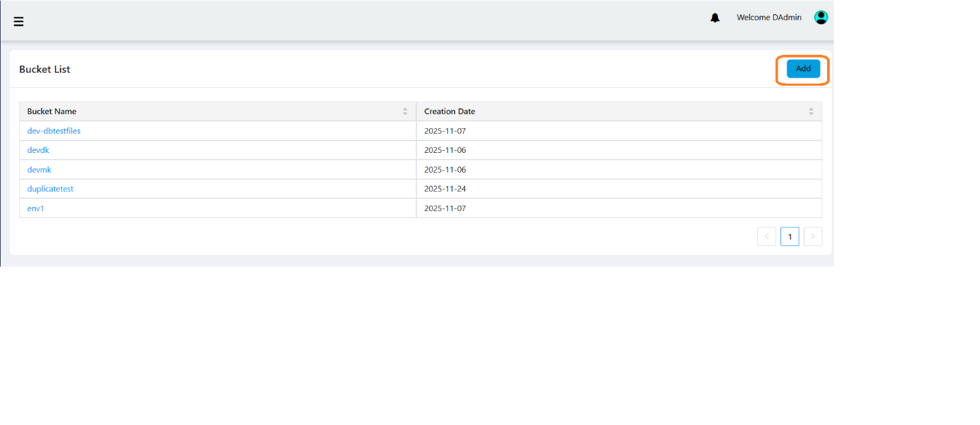Viewport: 980px width, 425px height.
Task: Go to the previous page arrow
Action: click(x=766, y=236)
